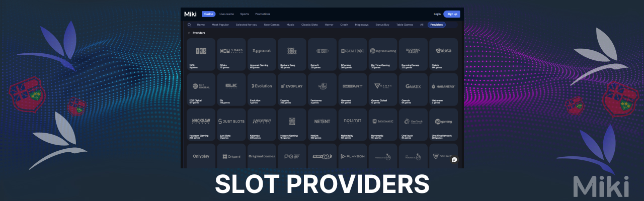Open the 1x2 gaming provider
644x201 pixels.
click(443, 125)
